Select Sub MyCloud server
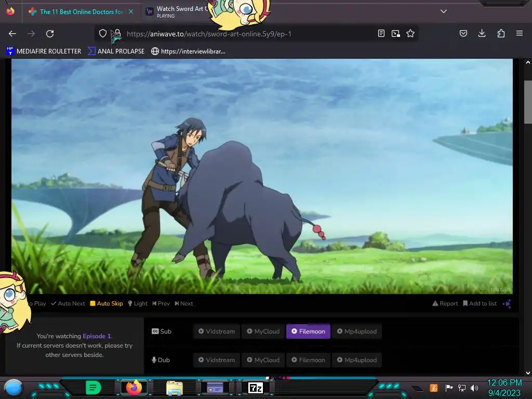 (263, 331)
